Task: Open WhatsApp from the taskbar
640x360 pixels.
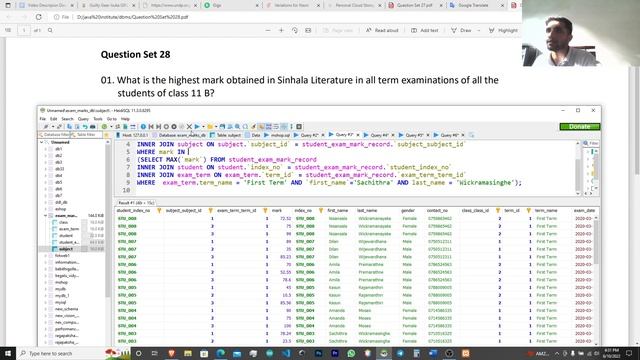Action: click(x=351, y=353)
